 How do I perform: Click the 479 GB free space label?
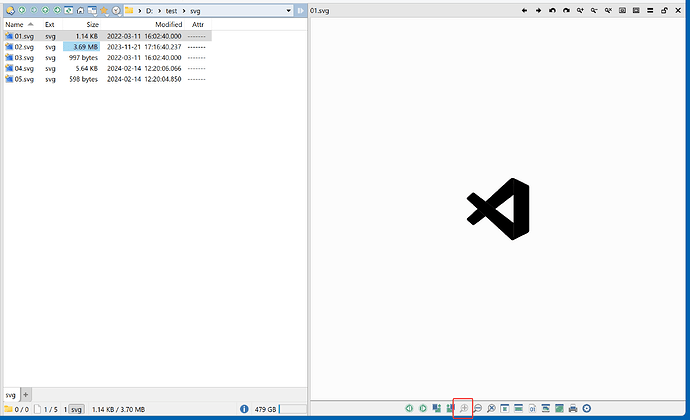[x=265, y=409]
